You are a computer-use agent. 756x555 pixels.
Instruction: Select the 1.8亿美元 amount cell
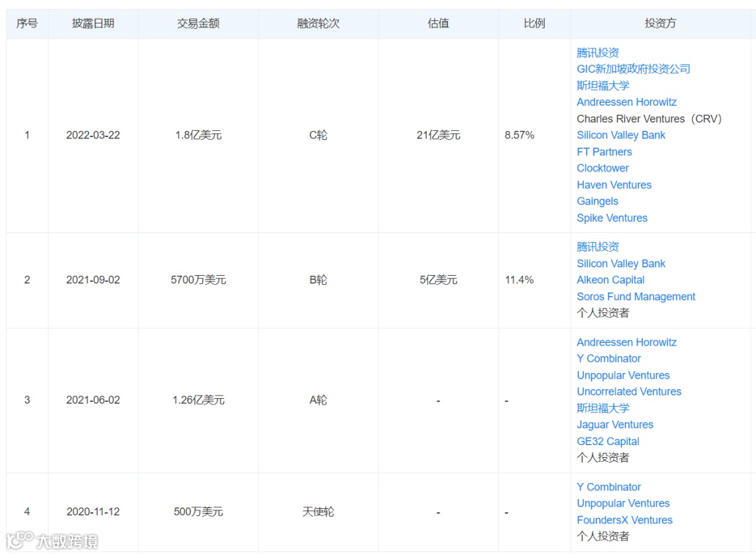pyautogui.click(x=198, y=136)
